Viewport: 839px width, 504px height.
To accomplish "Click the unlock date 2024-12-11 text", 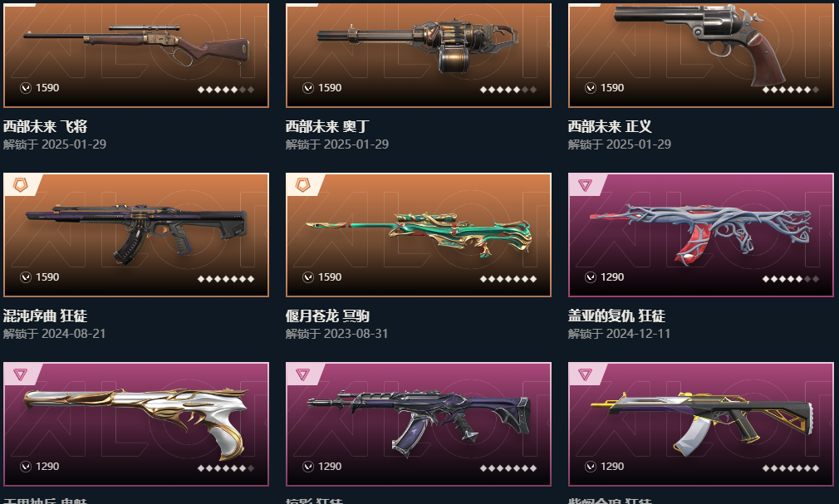I will tap(638, 333).
